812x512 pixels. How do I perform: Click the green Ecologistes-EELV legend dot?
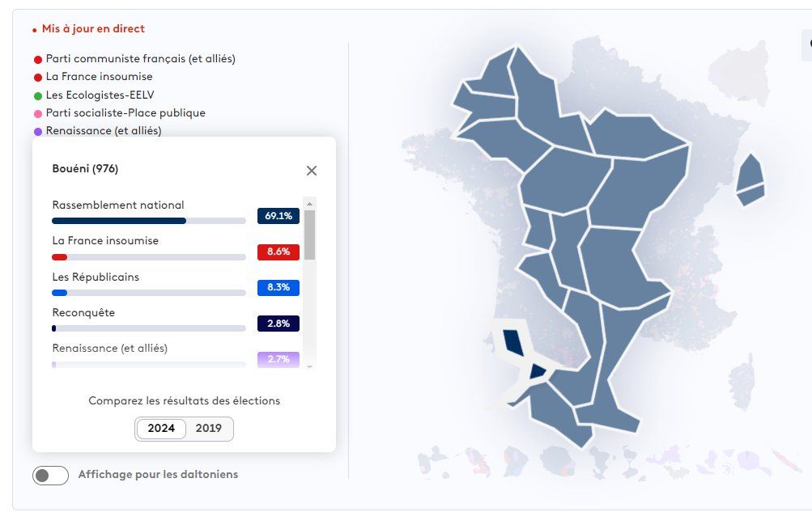38,95
